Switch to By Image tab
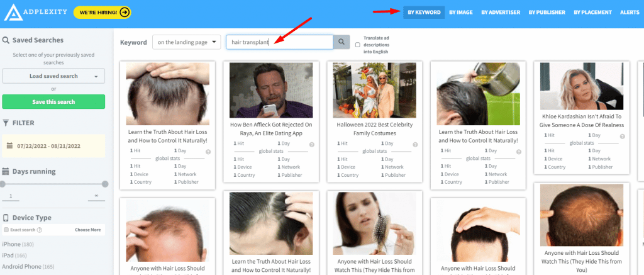The height and width of the screenshot is (275, 644). tap(461, 13)
